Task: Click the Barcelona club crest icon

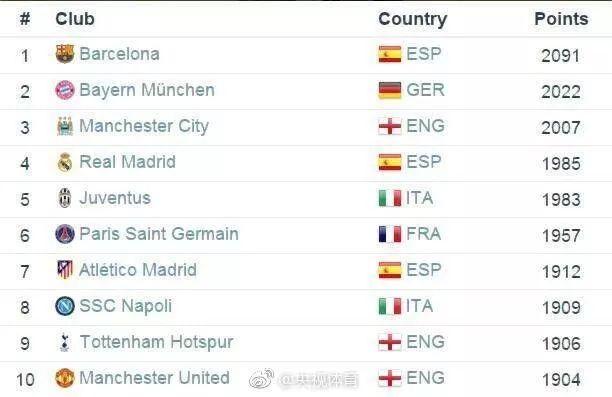Action: (x=65, y=54)
